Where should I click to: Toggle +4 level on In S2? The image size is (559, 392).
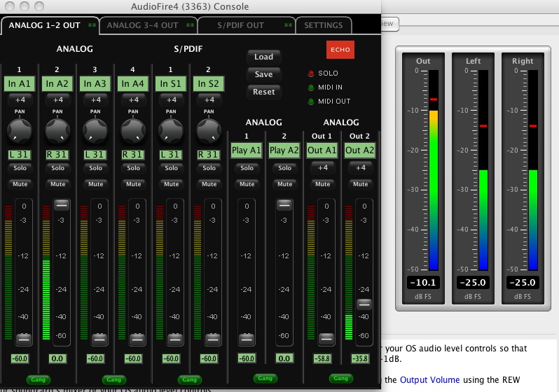click(x=209, y=100)
